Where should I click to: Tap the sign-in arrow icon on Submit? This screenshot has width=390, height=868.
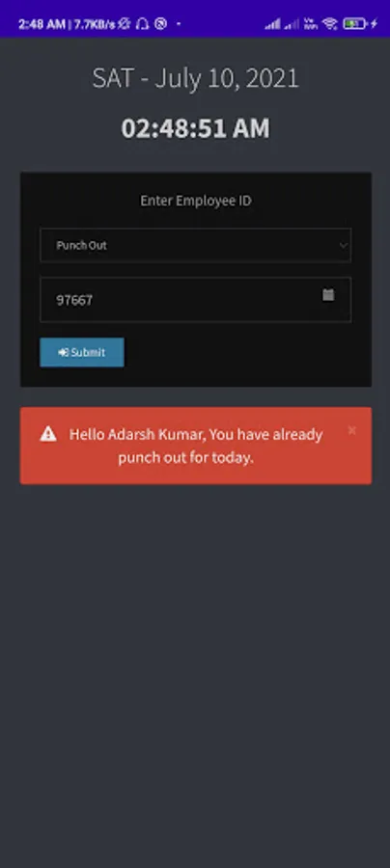coord(63,353)
